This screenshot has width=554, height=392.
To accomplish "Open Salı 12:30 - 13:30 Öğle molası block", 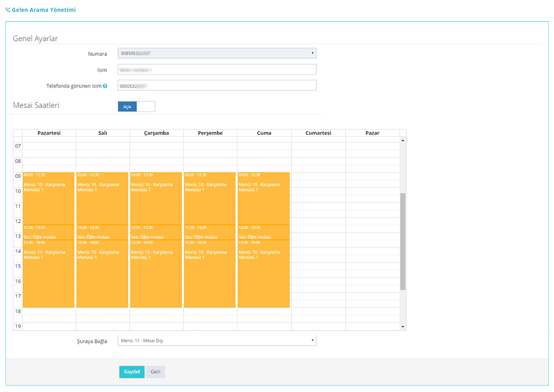I will 102,233.
